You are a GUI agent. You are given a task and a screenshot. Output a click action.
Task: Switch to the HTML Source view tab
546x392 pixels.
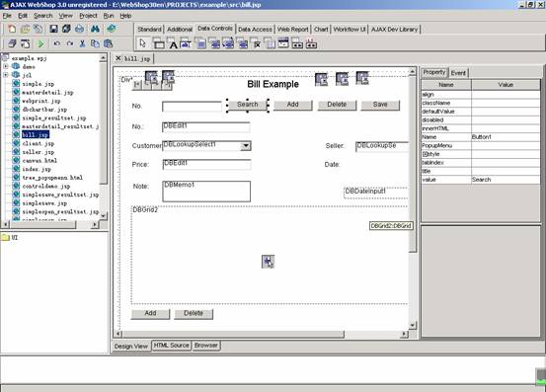(x=172, y=345)
